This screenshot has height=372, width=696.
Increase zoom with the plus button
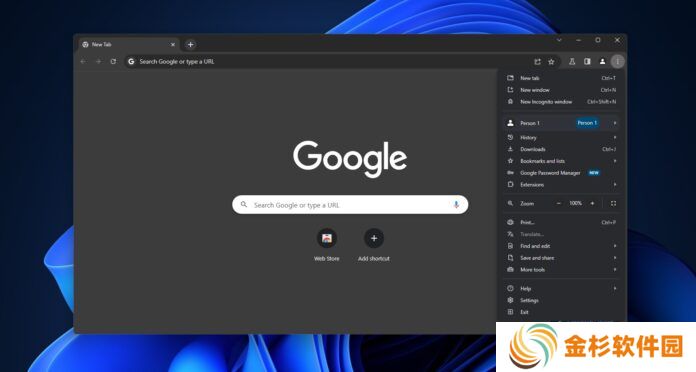click(592, 203)
